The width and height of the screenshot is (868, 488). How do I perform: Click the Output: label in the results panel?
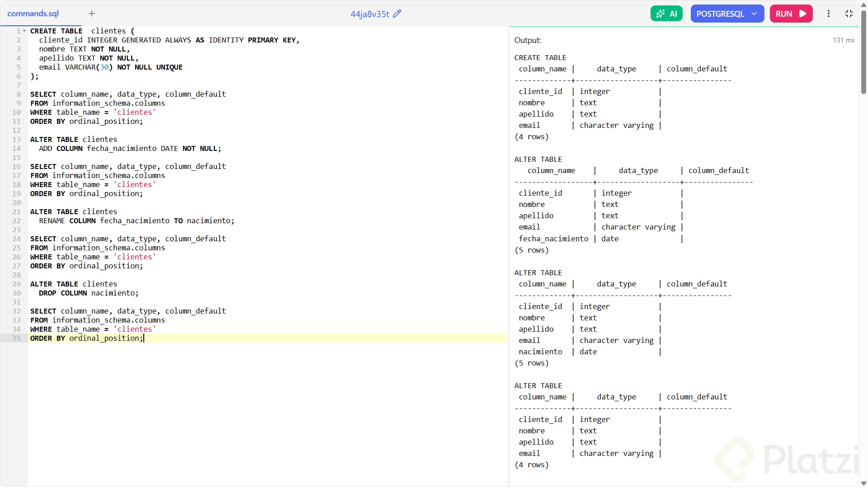pos(528,40)
